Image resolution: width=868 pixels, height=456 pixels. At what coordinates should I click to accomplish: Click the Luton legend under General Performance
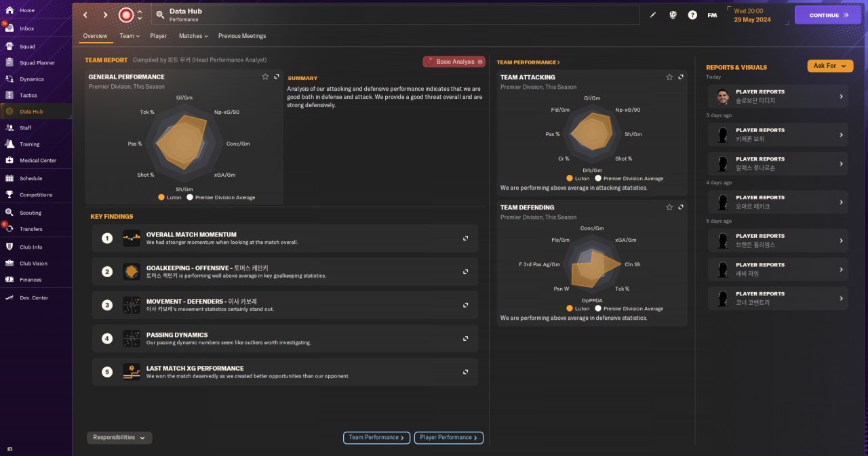tap(170, 198)
